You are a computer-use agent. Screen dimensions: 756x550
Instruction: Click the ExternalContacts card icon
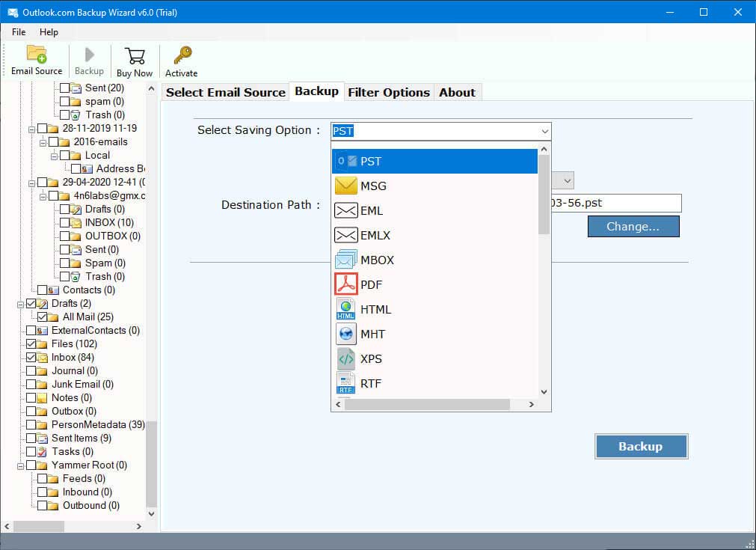tap(43, 331)
